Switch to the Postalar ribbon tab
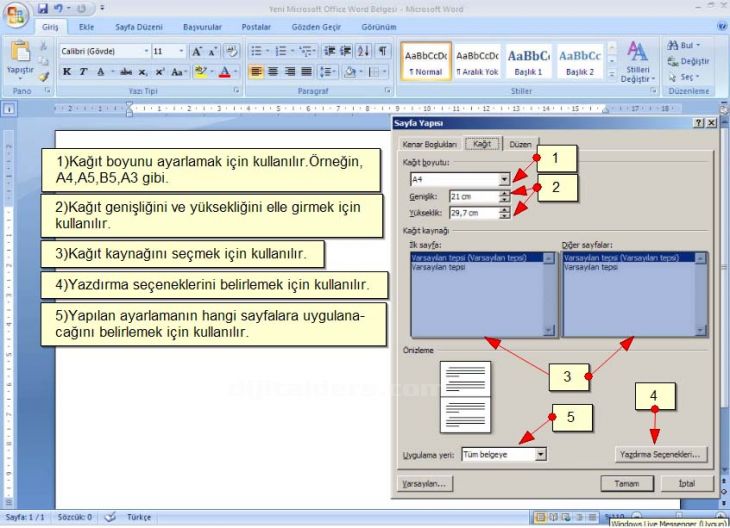Screen dimensions: 730x528 point(256,27)
